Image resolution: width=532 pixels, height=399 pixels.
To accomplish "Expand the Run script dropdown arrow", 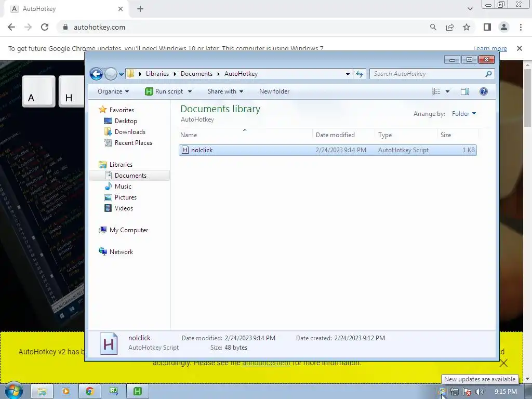I will (190, 91).
